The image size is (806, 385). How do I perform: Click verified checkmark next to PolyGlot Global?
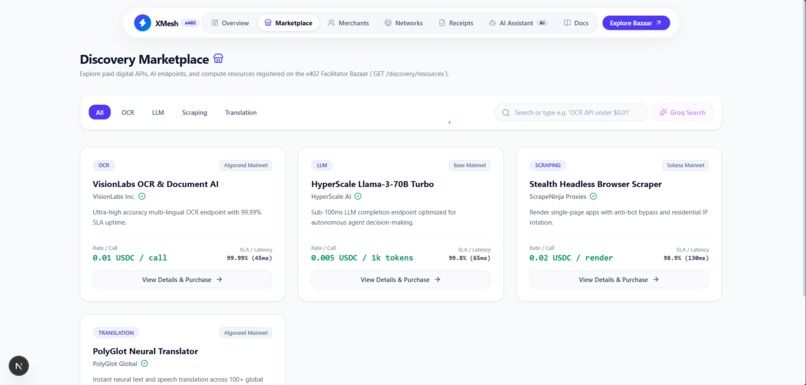coord(144,363)
